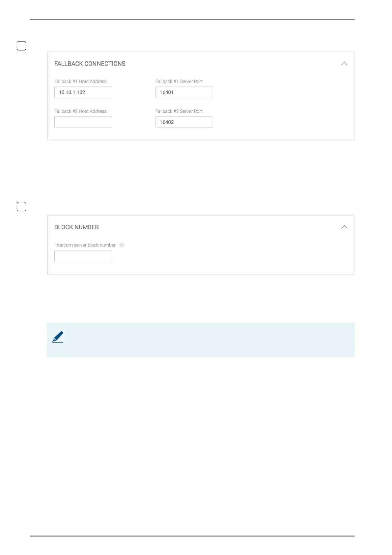Click the Fallback #1 Server Port label
The height and width of the screenshot is (555, 392).
click(x=179, y=81)
